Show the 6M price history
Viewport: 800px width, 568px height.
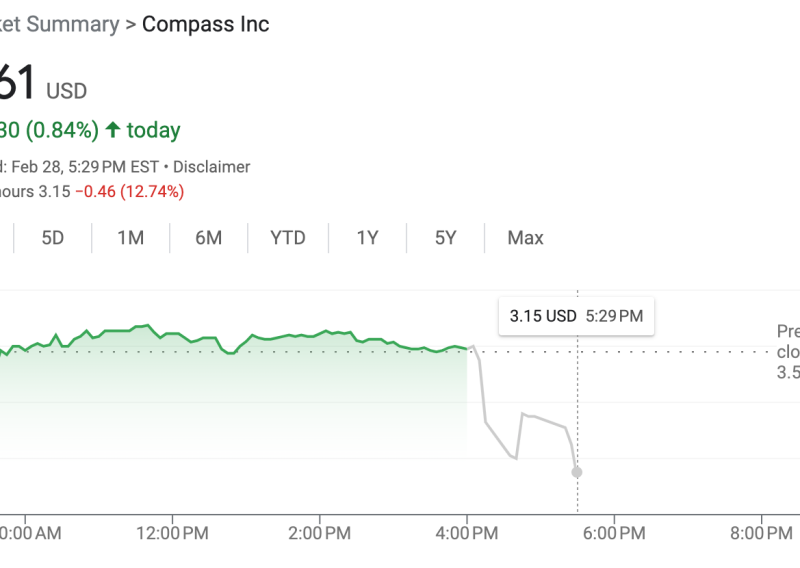(x=208, y=238)
